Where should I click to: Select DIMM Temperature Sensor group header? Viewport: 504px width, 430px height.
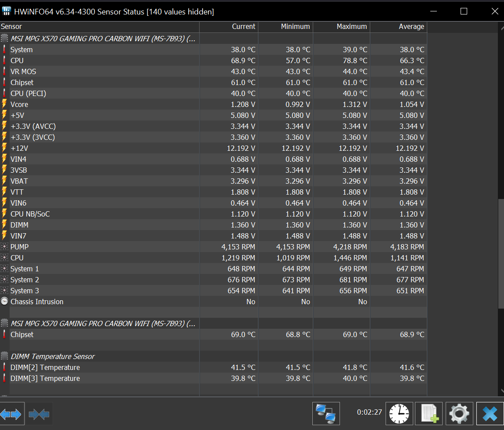coord(53,356)
